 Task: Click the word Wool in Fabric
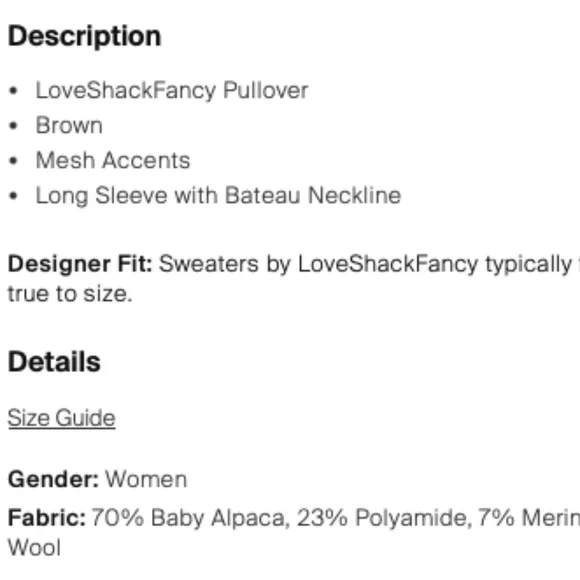pos(34,547)
